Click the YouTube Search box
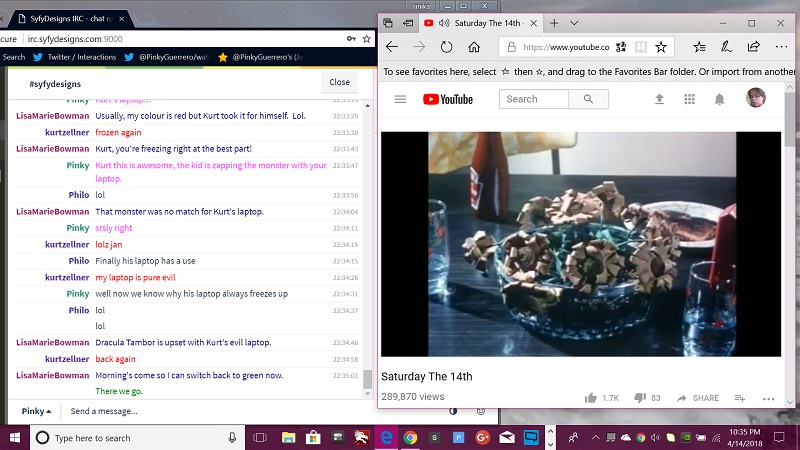The width and height of the screenshot is (800, 450). coord(534,99)
